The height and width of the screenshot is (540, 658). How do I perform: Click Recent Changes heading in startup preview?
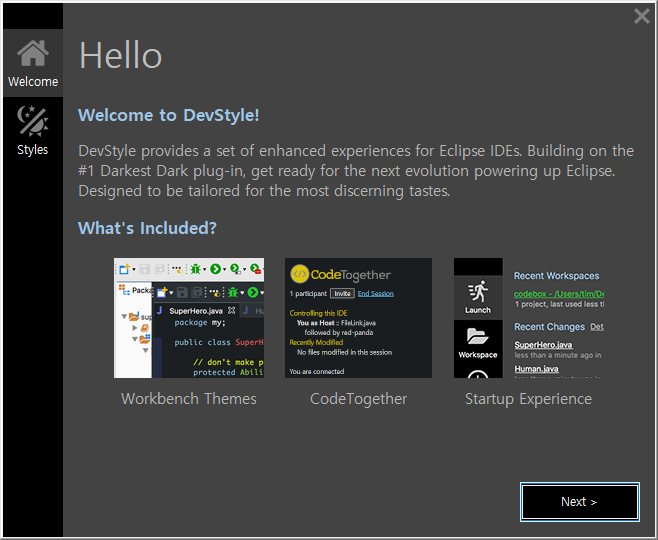[550, 327]
